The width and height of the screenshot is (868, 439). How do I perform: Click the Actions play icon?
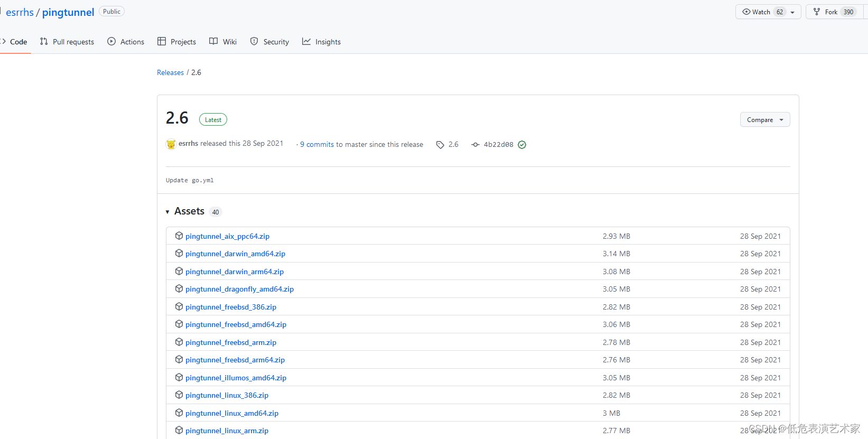pos(111,41)
